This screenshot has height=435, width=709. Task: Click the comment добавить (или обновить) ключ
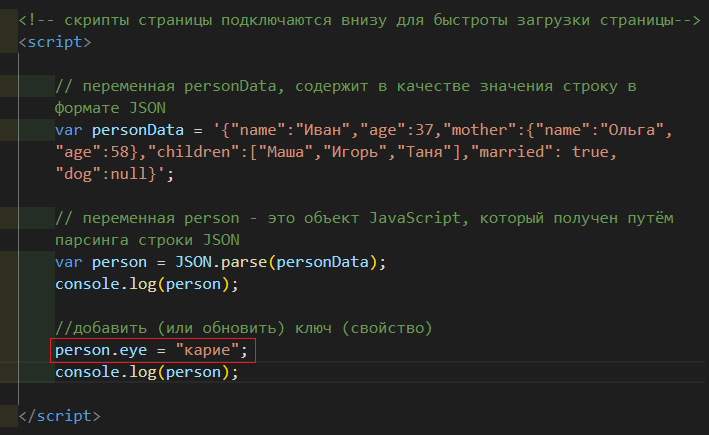coord(244,328)
